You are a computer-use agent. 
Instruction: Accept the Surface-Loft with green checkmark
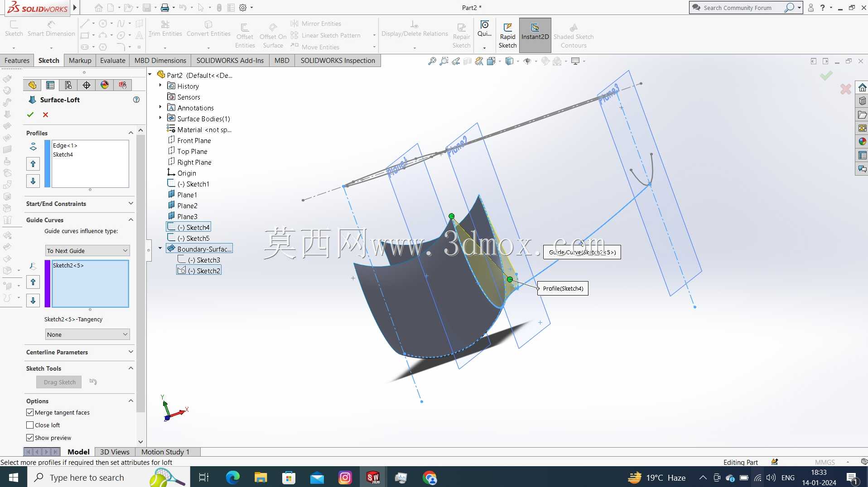point(30,115)
